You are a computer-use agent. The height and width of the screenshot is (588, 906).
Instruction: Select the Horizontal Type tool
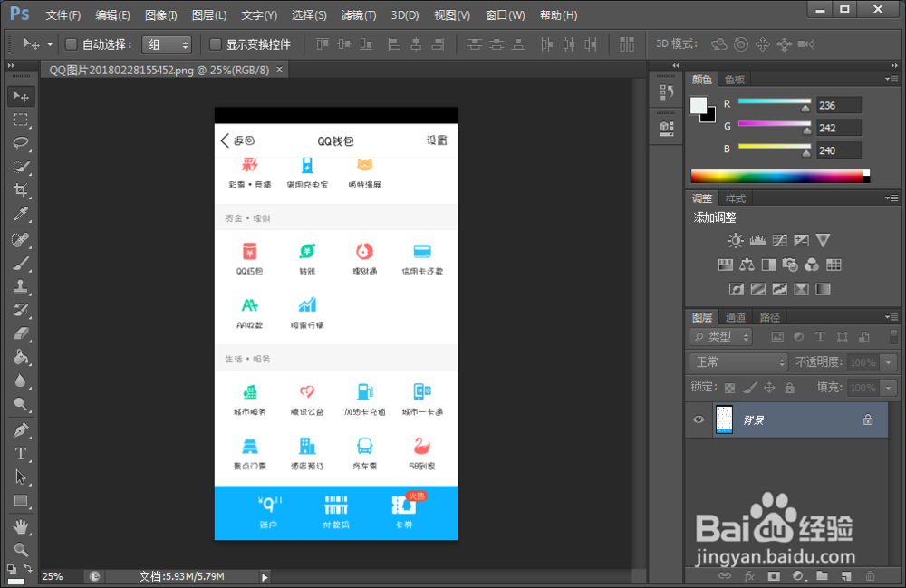21,454
